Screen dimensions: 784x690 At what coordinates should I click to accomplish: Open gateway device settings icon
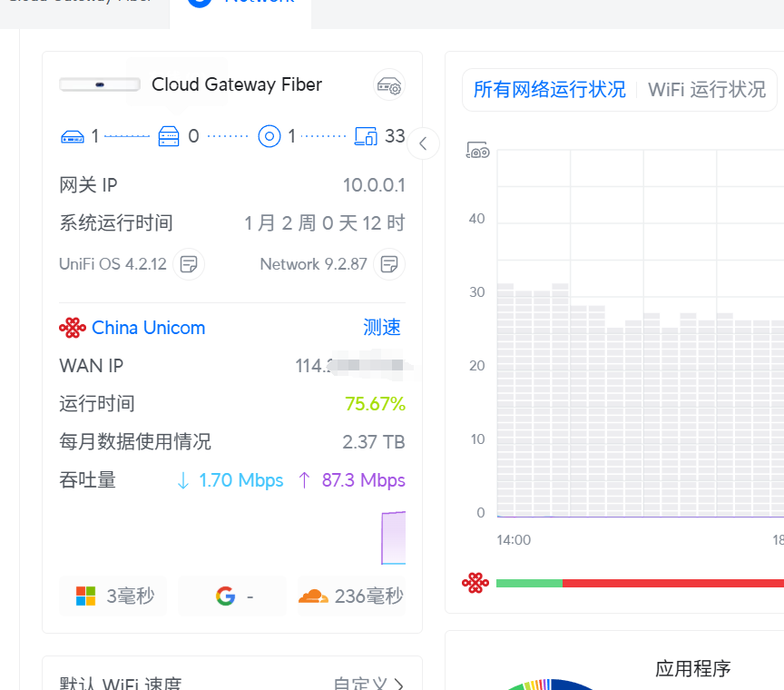(x=389, y=85)
